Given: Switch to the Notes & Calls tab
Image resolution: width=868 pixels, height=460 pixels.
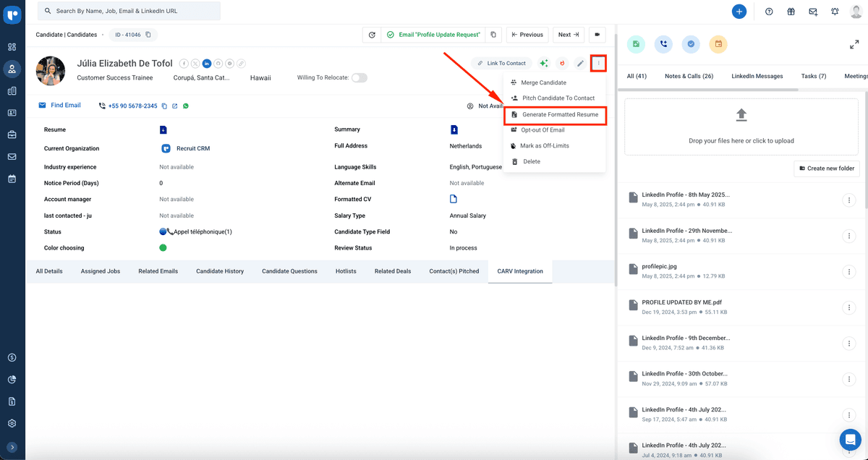Looking at the screenshot, I should (689, 75).
